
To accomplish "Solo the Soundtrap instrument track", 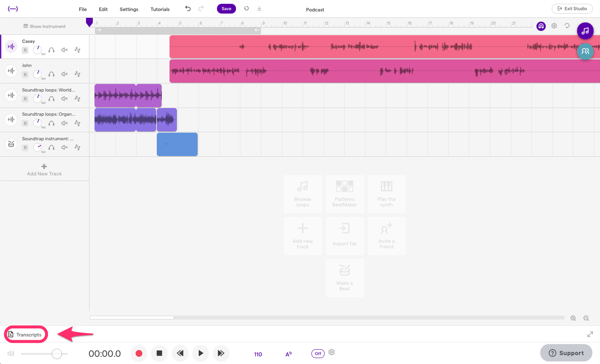I will click(51, 147).
